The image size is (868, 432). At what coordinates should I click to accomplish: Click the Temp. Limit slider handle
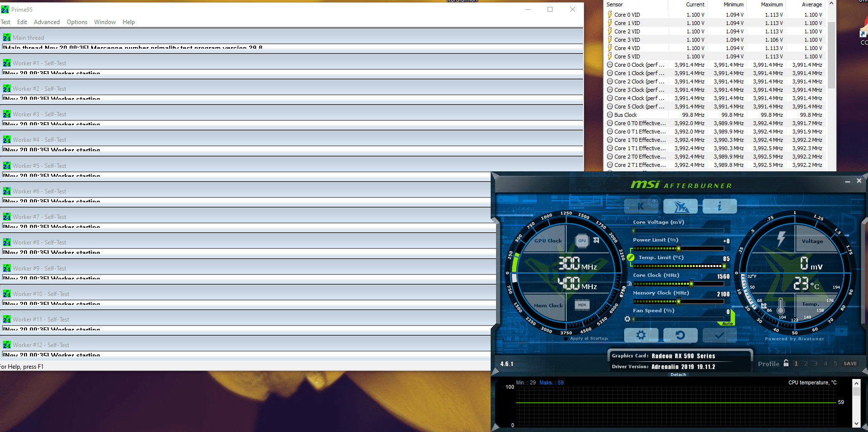point(724,266)
